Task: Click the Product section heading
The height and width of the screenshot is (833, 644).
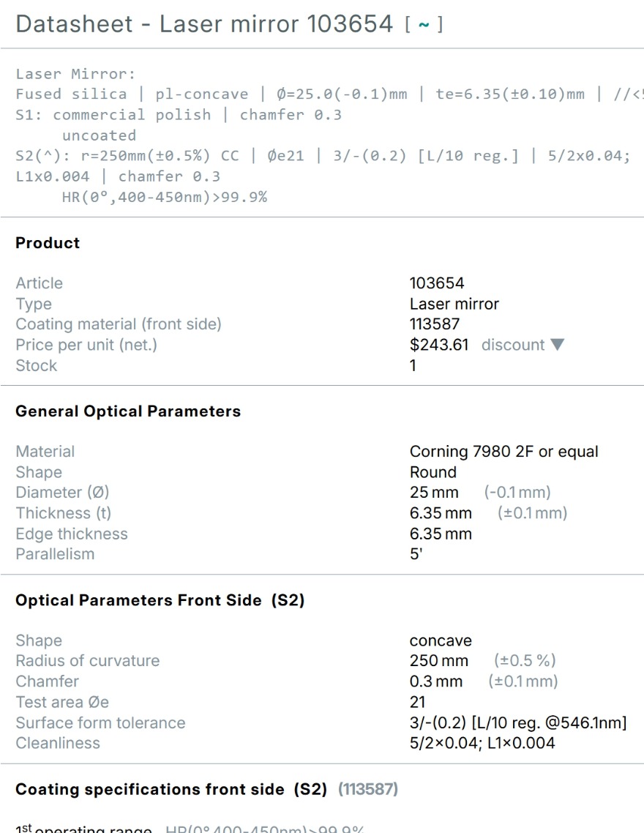Action: coord(48,243)
